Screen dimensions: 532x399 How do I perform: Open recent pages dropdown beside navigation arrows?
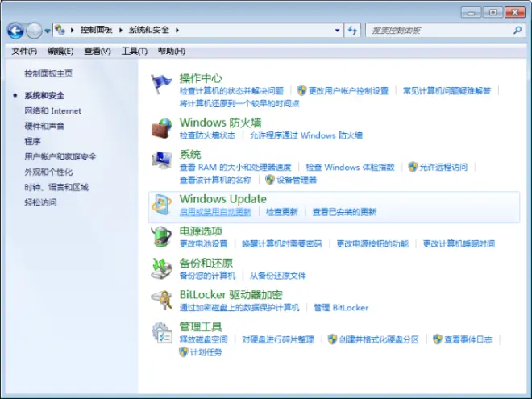(48, 31)
